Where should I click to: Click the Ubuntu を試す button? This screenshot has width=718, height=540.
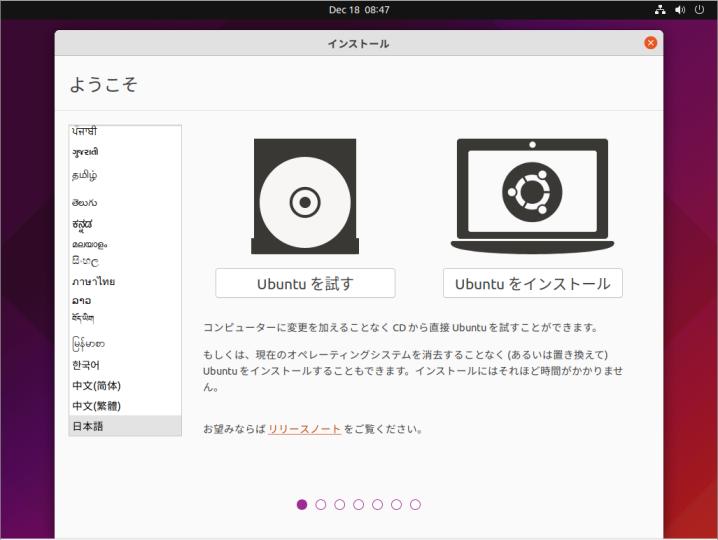(x=305, y=284)
